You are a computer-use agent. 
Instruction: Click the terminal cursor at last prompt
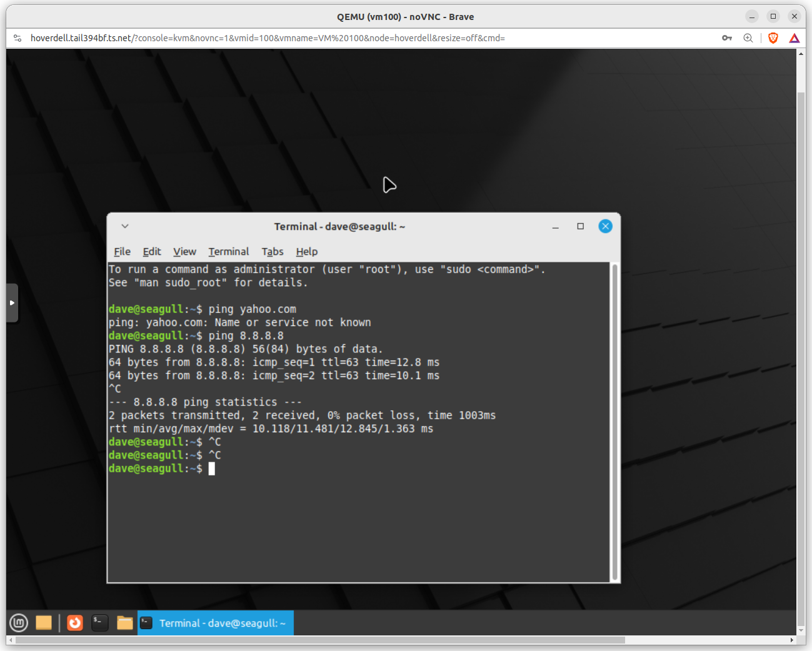212,469
